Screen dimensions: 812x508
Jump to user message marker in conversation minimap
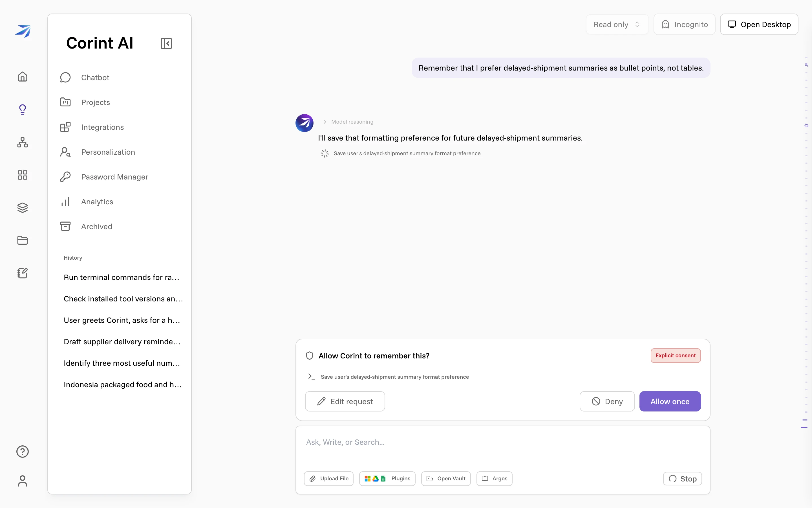point(806,65)
